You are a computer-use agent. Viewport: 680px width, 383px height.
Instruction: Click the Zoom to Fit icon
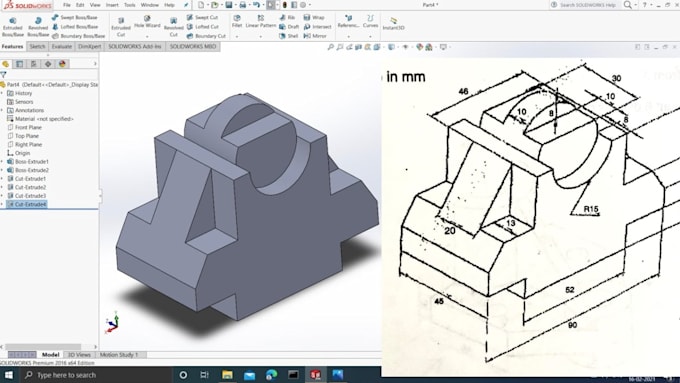coord(330,47)
